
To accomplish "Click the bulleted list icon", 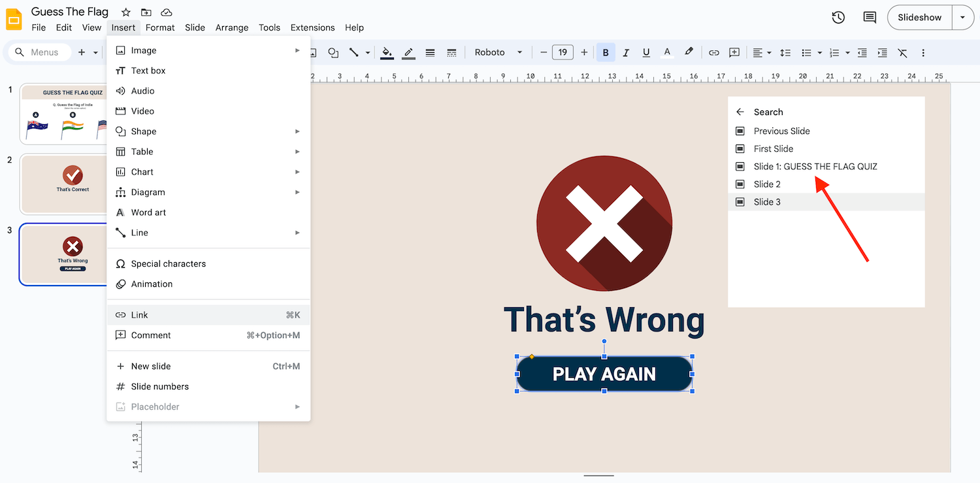I will 807,52.
